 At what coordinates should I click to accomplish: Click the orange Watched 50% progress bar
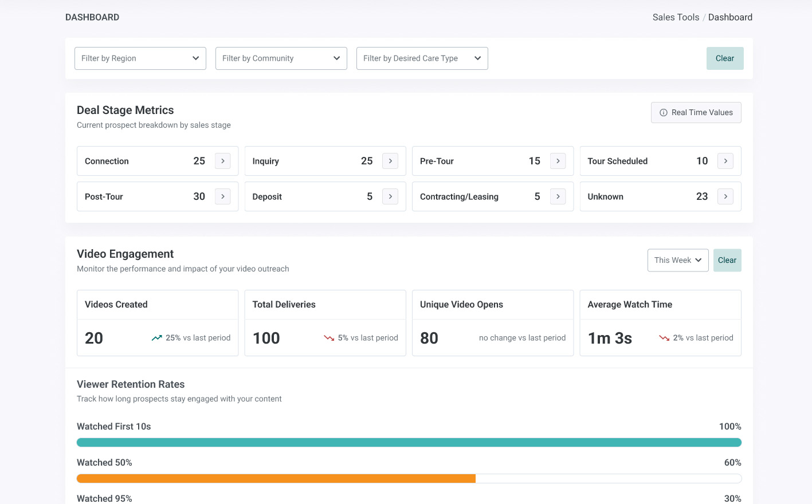276,478
